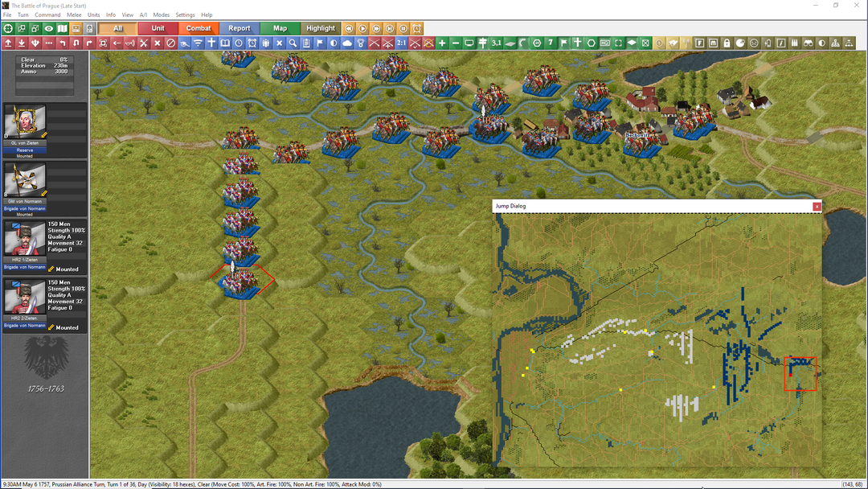This screenshot has height=489, width=868.
Task: Click the italic i info icon
Action: (781, 43)
